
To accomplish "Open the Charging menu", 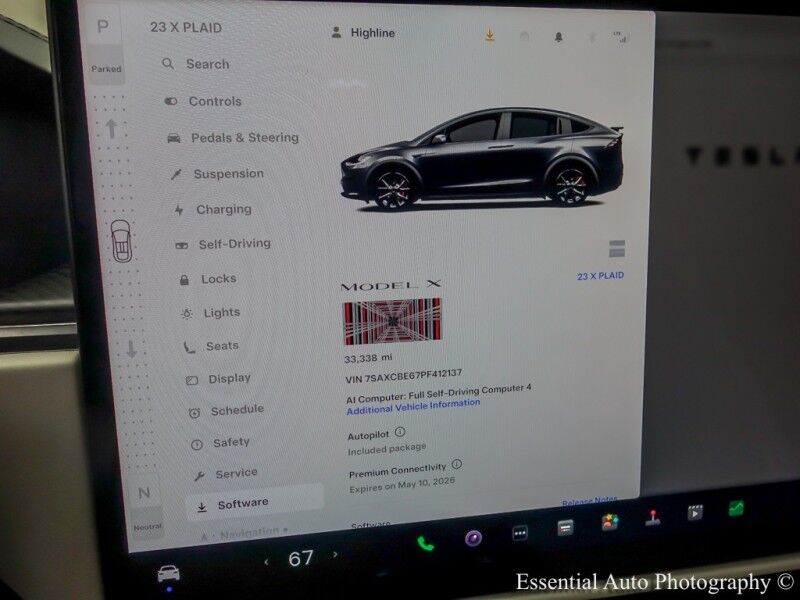I will (212, 209).
